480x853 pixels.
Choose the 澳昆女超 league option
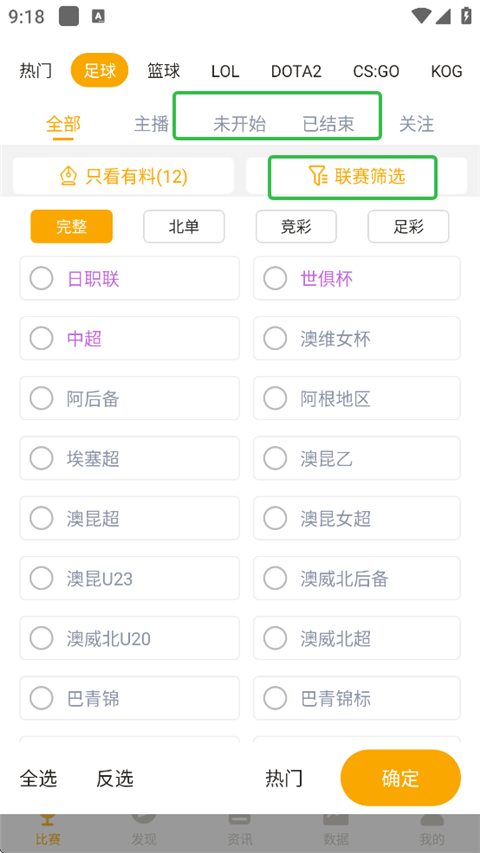[x=357, y=518]
